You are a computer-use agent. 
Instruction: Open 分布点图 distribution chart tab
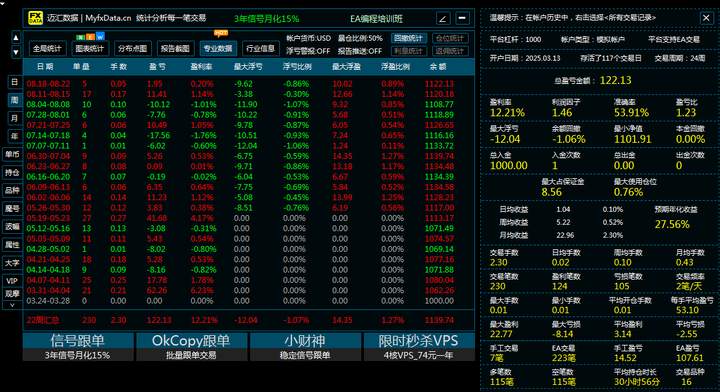pos(133,48)
